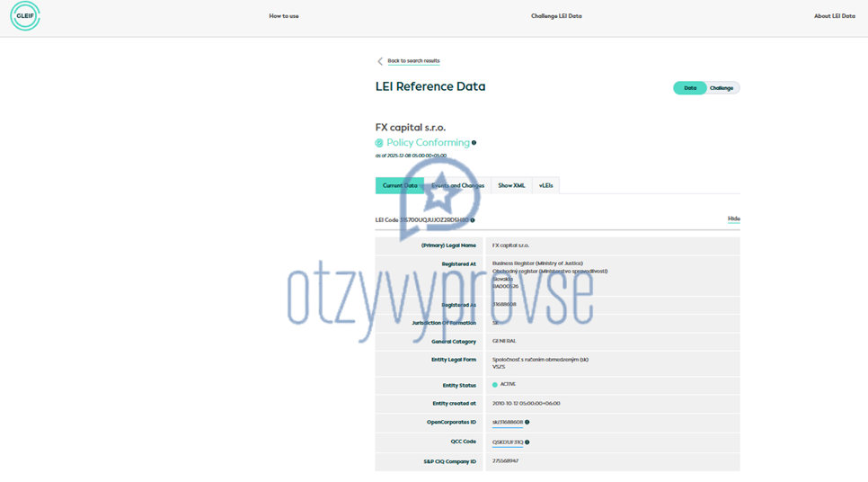Click the 'General Category' label

[454, 342]
